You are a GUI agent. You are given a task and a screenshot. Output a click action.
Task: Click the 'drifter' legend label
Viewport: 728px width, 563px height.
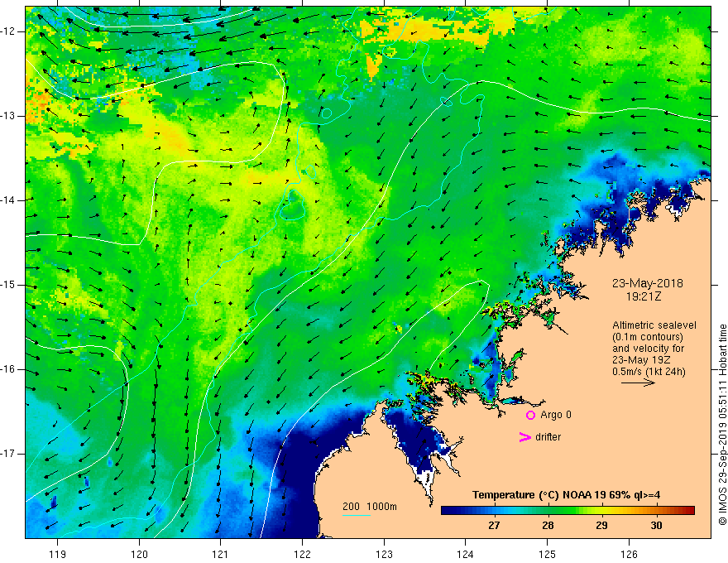548,437
